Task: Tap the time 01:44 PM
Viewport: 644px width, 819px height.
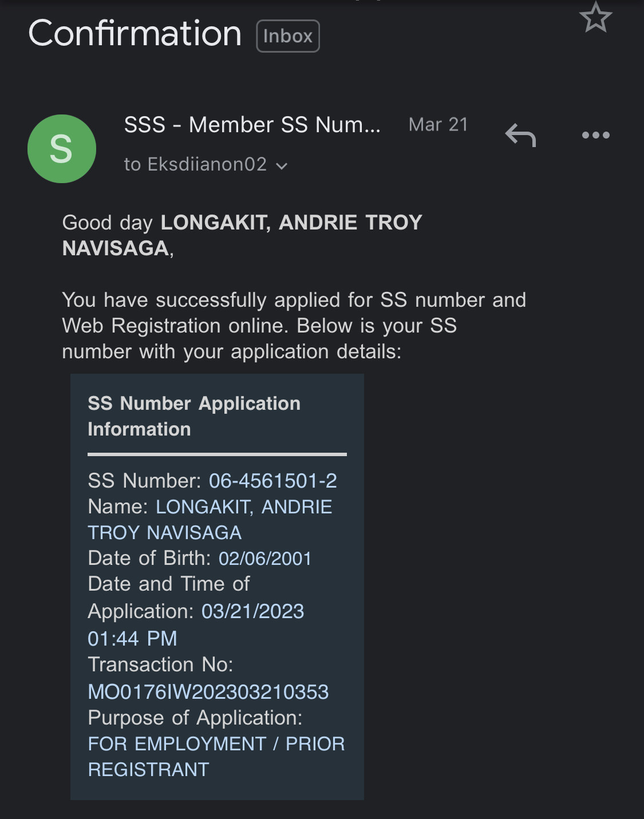Action: 132,638
